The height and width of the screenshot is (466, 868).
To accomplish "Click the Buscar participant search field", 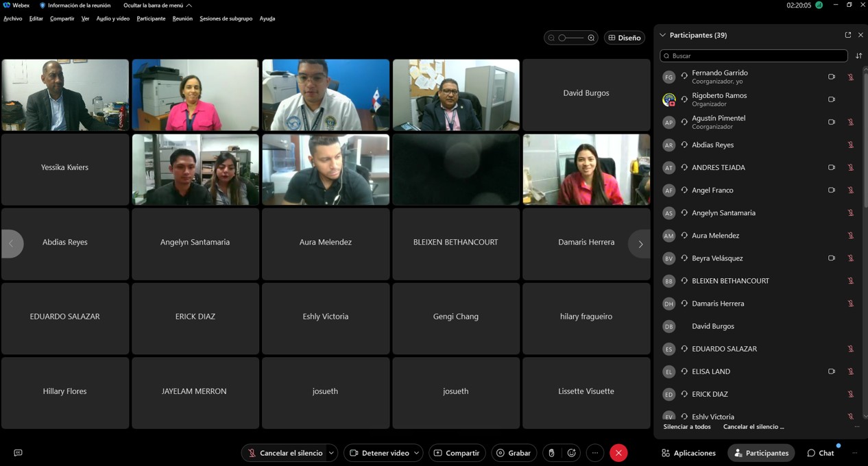I will [x=754, y=56].
